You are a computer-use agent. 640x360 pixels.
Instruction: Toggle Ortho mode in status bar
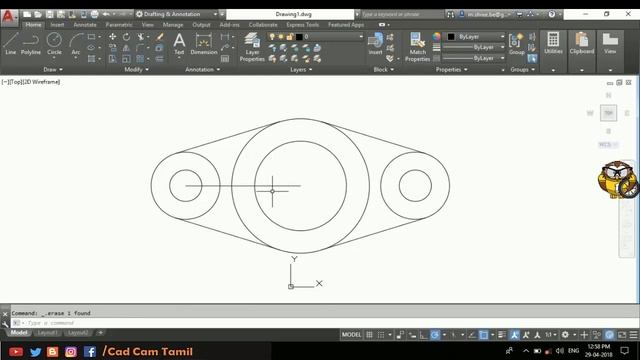pyautogui.click(x=424, y=335)
